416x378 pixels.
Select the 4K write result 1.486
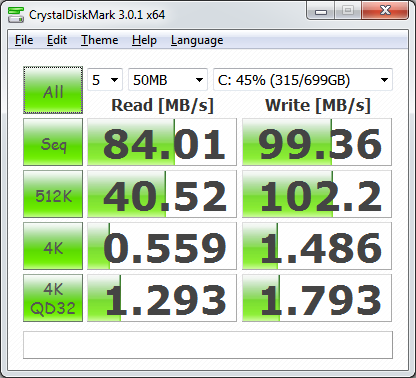[x=317, y=246]
